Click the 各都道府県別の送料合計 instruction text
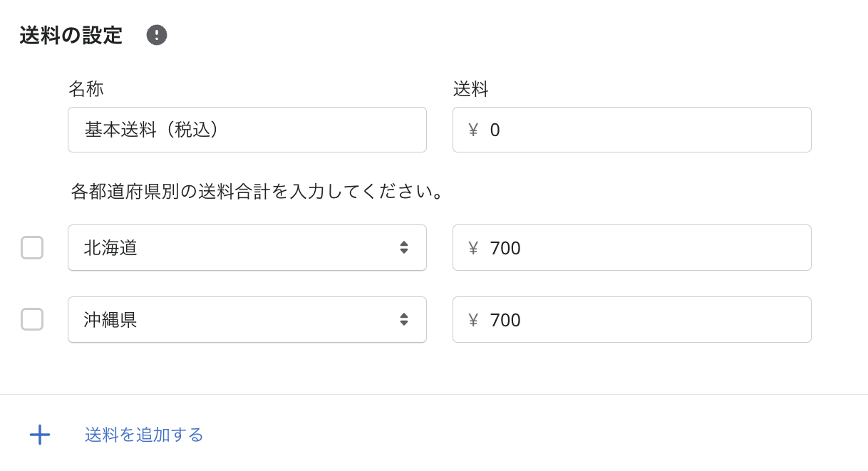Image resolution: width=868 pixels, height=471 pixels. (x=258, y=191)
